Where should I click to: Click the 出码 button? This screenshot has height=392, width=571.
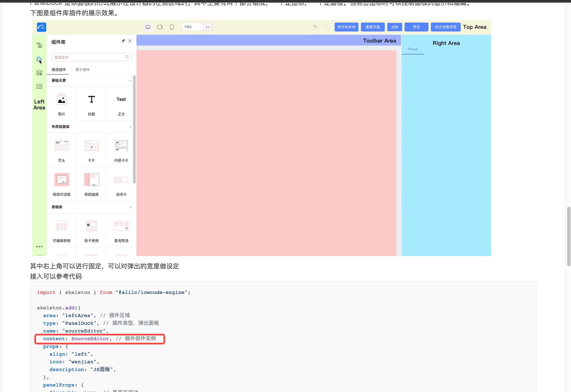[394, 27]
